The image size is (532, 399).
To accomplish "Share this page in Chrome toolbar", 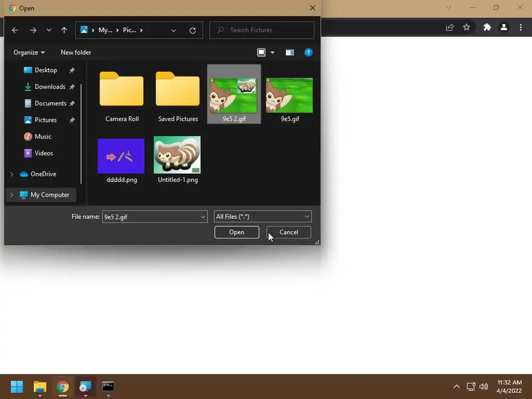I will (x=450, y=27).
